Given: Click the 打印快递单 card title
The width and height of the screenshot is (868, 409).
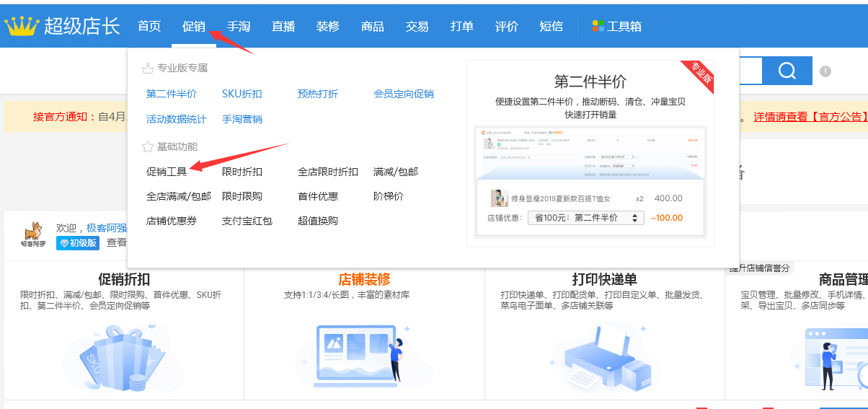Looking at the screenshot, I should tap(604, 279).
